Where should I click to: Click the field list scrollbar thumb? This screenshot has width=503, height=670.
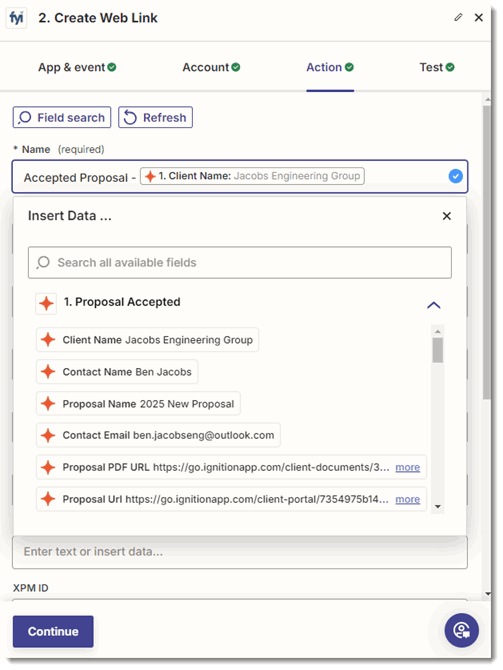438,350
